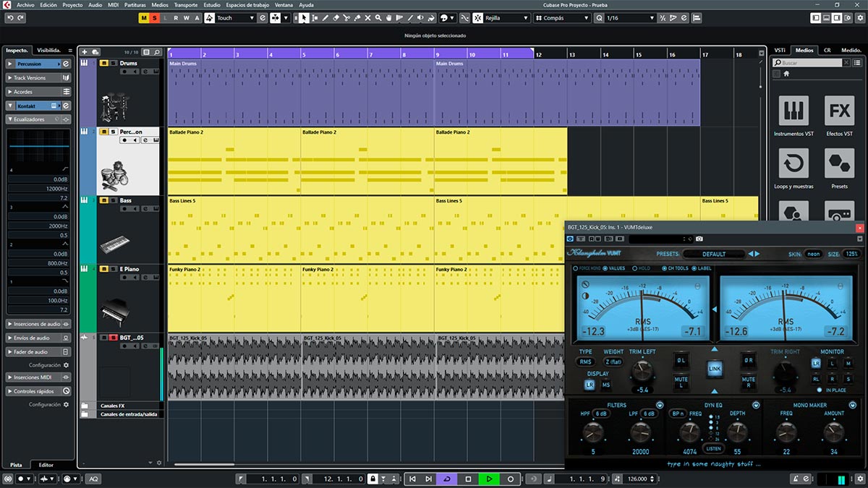The height and width of the screenshot is (488, 868).
Task: Enable the VALUES option in VUMT
Action: (613, 268)
